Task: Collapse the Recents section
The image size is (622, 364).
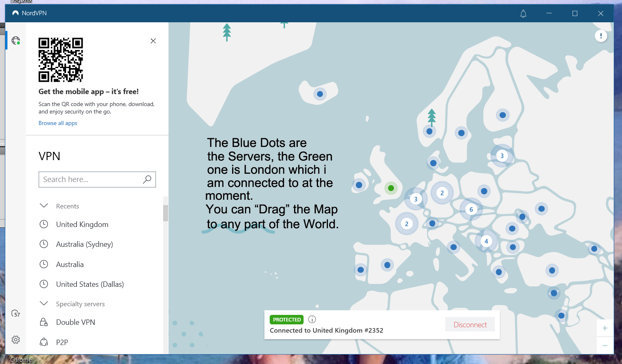Action: pos(44,206)
